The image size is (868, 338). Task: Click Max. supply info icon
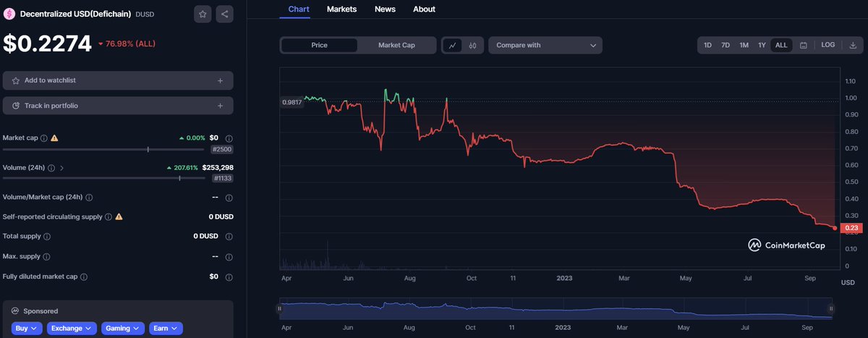[47, 256]
